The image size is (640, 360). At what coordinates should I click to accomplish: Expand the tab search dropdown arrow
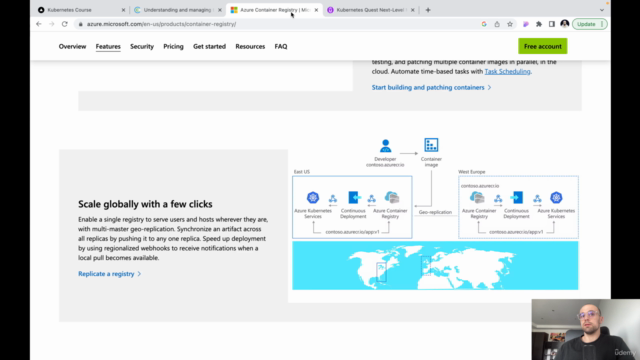coord(602,10)
